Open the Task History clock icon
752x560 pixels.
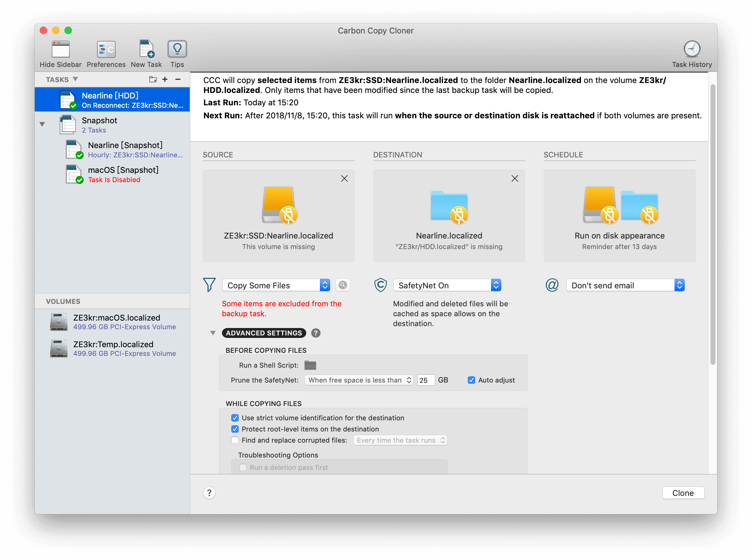coord(692,50)
